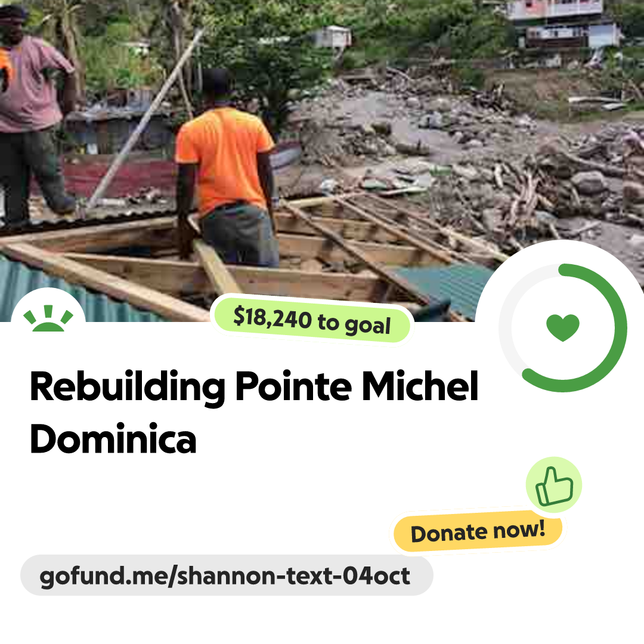Click the thumbs-up icon

[554, 485]
